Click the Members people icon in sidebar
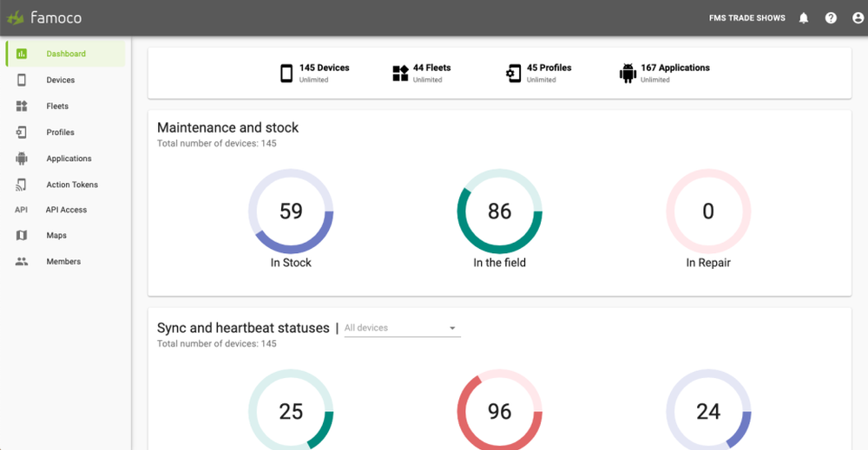 [22, 262]
